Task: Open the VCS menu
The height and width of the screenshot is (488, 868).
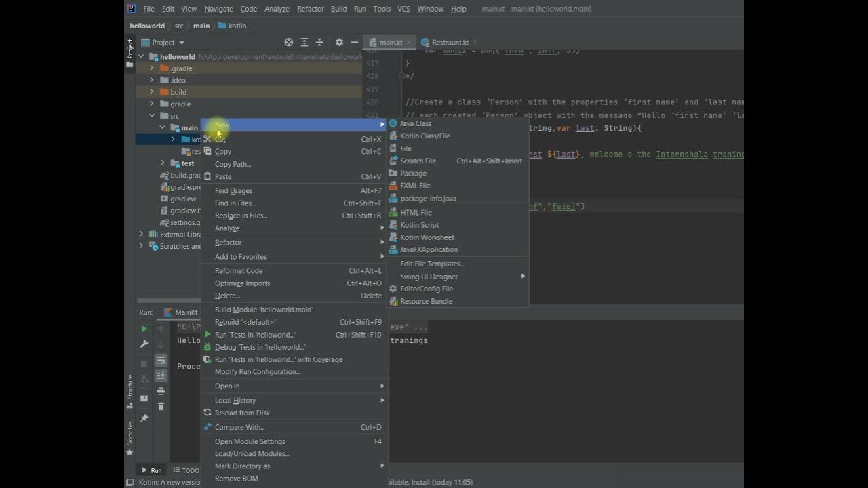Action: point(403,9)
